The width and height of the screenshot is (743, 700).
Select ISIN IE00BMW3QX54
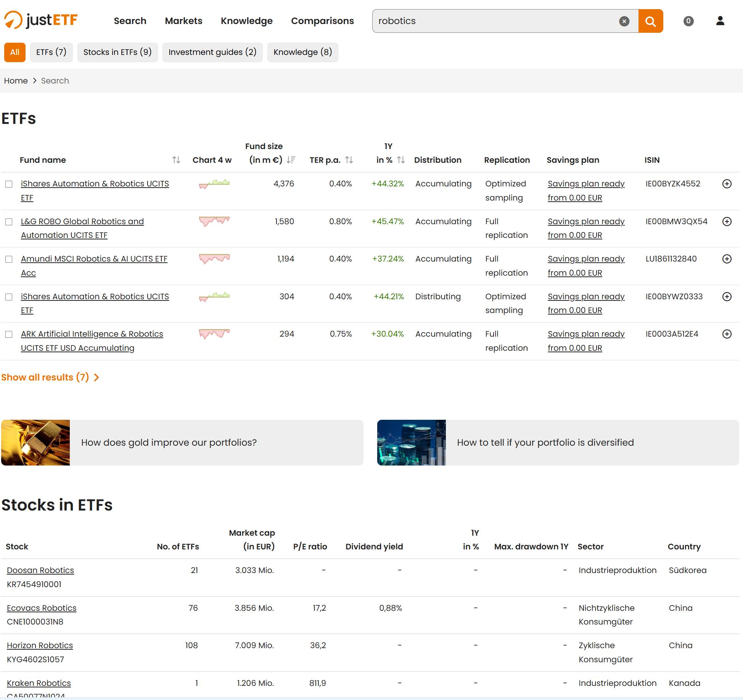pos(677,222)
